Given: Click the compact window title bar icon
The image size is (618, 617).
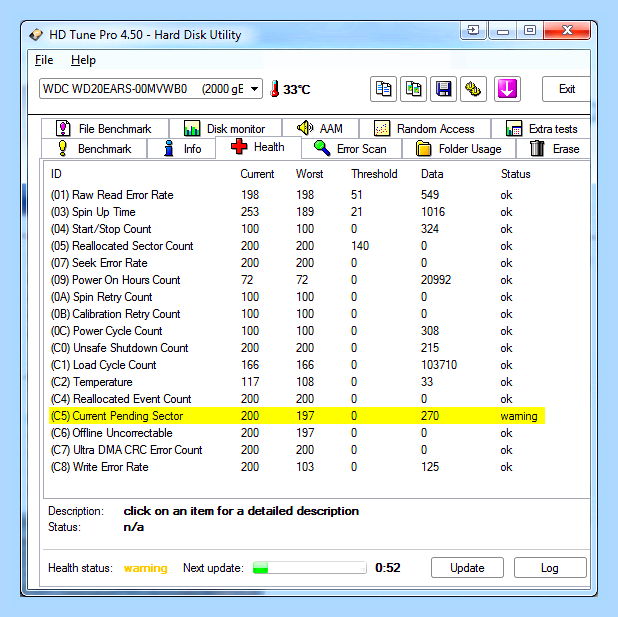Looking at the screenshot, I should [473, 30].
